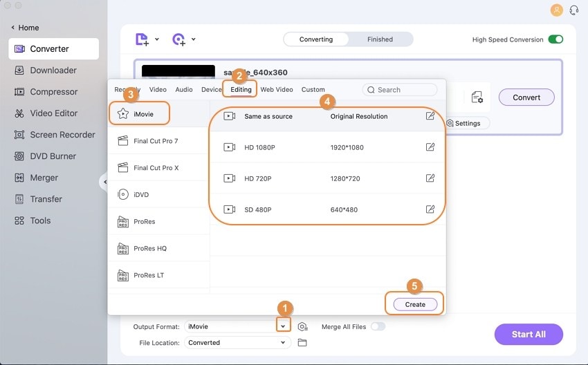Click the Add Files icon
588x365 pixels.
coord(142,39)
